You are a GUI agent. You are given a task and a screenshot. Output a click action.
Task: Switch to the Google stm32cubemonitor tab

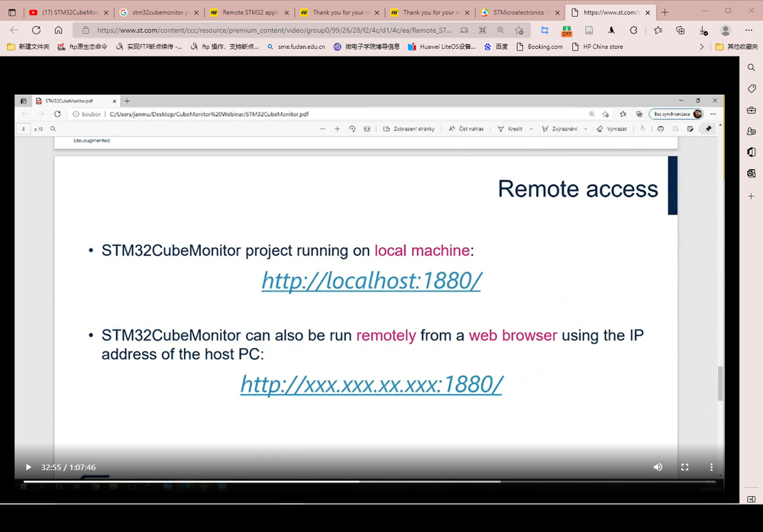[159, 13]
